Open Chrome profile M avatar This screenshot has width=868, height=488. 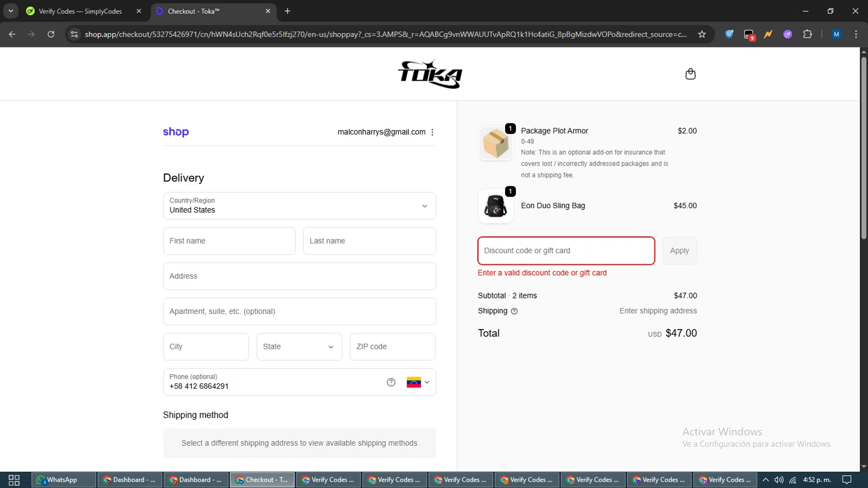click(836, 34)
